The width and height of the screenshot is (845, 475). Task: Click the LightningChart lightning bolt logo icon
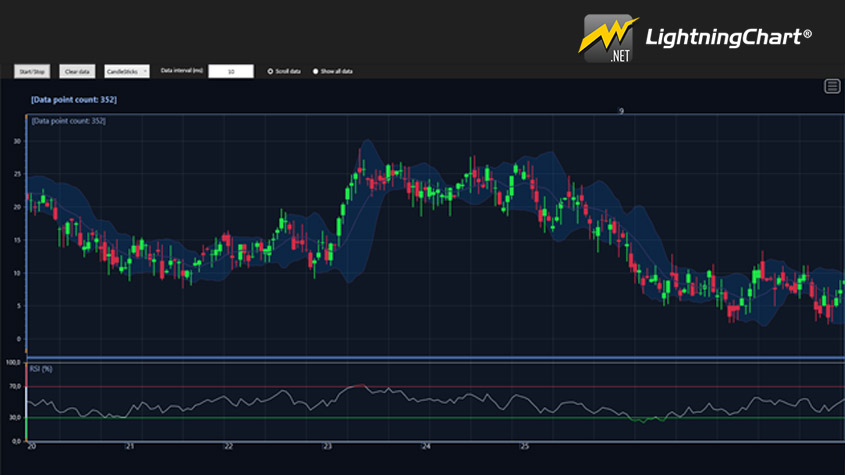609,38
